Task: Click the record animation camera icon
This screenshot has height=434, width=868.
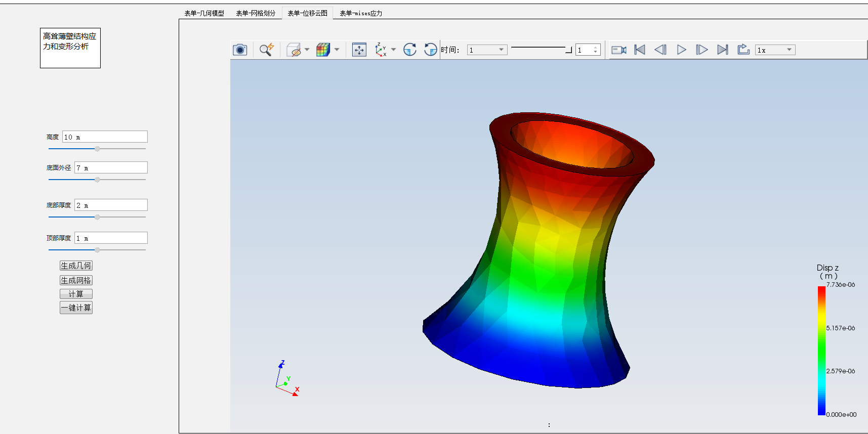Action: pos(619,50)
